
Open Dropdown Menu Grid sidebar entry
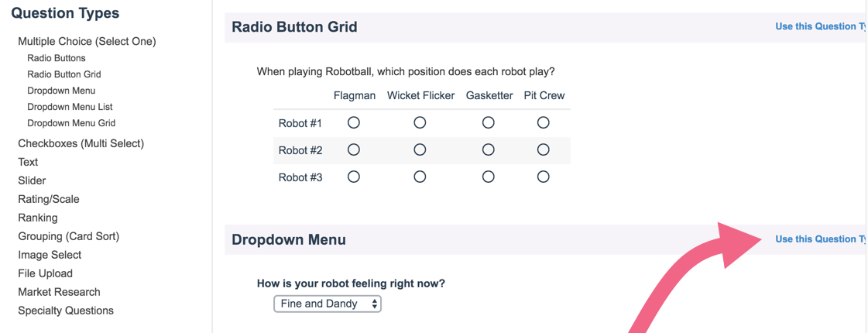pyautogui.click(x=71, y=123)
